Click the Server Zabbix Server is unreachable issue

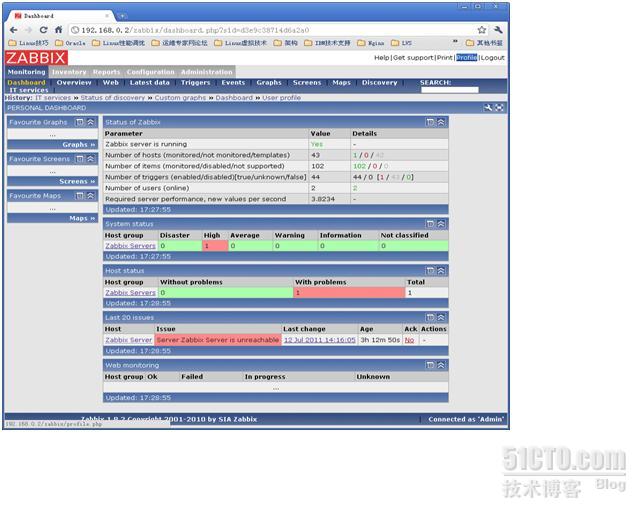(218, 340)
